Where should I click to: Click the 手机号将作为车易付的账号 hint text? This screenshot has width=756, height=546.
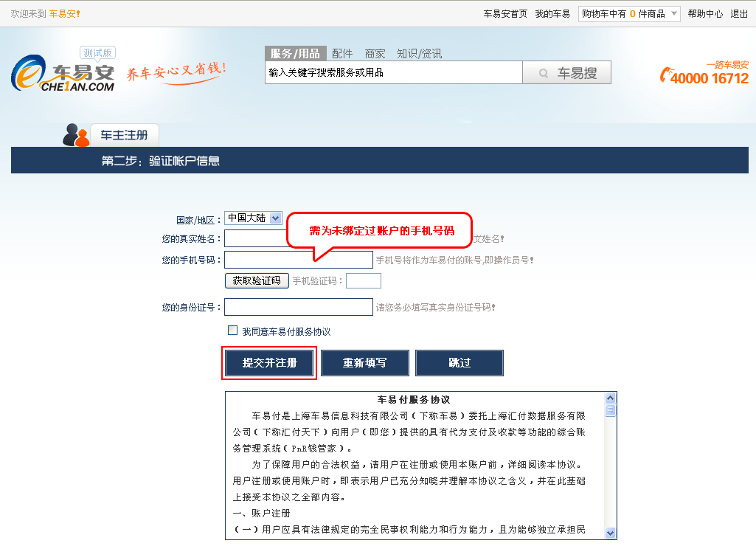tap(454, 260)
